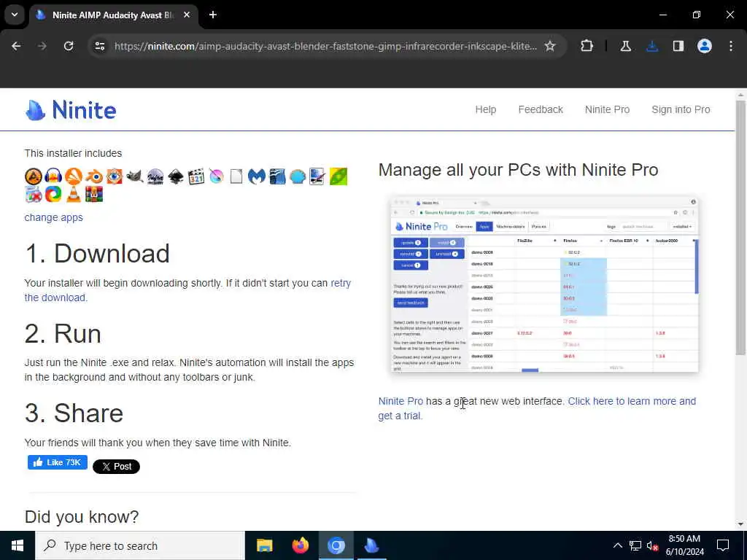Open Chrome's three-dot menu
747x560 pixels.
pos(731,46)
